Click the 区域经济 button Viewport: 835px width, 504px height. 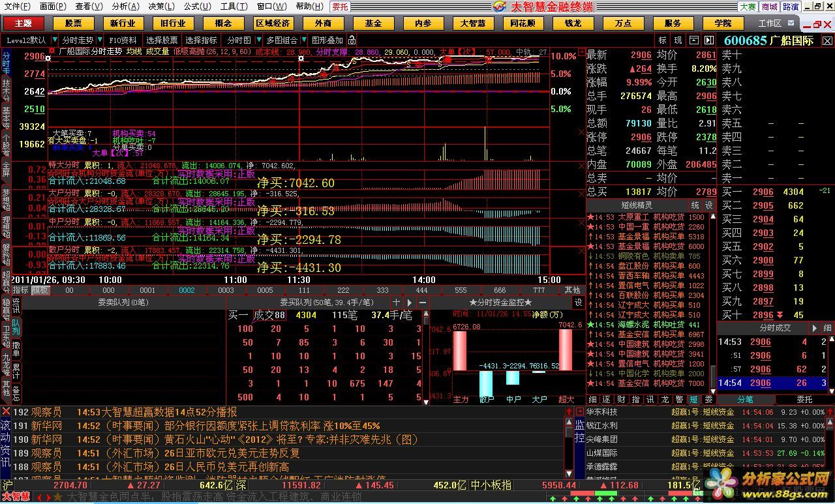273,23
